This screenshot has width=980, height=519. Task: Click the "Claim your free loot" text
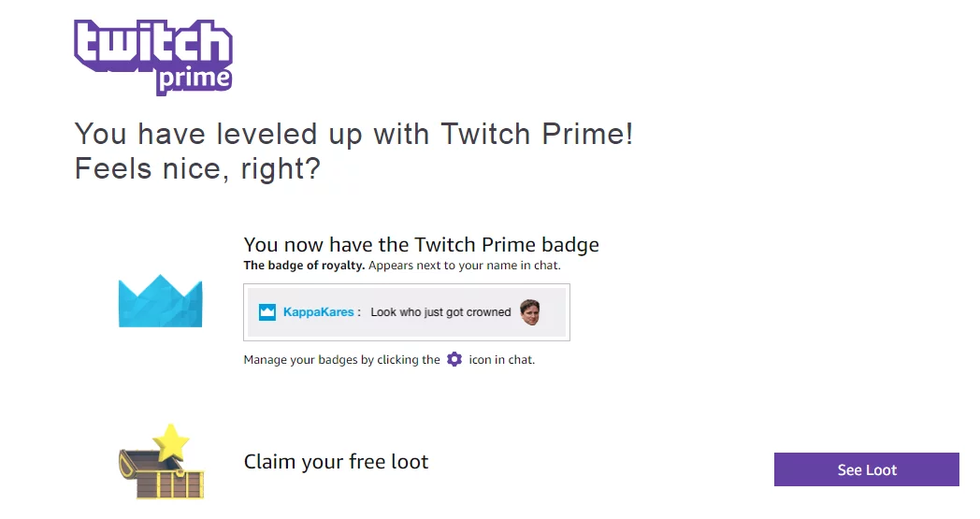(336, 462)
